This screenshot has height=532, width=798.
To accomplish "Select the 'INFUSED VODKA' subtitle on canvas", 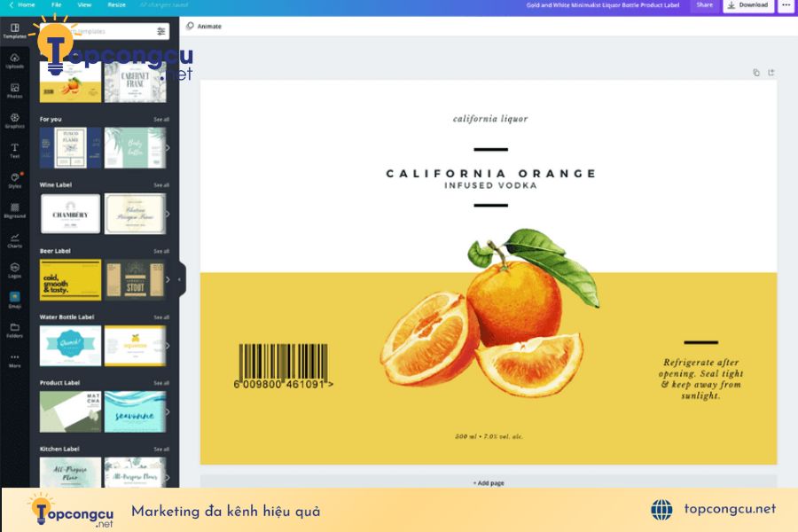I will 490,186.
